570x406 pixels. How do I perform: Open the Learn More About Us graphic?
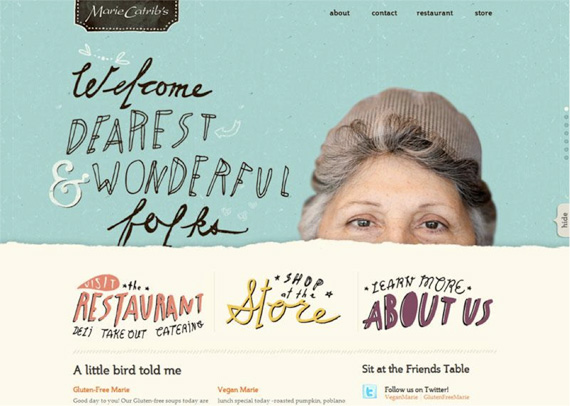pyautogui.click(x=428, y=302)
